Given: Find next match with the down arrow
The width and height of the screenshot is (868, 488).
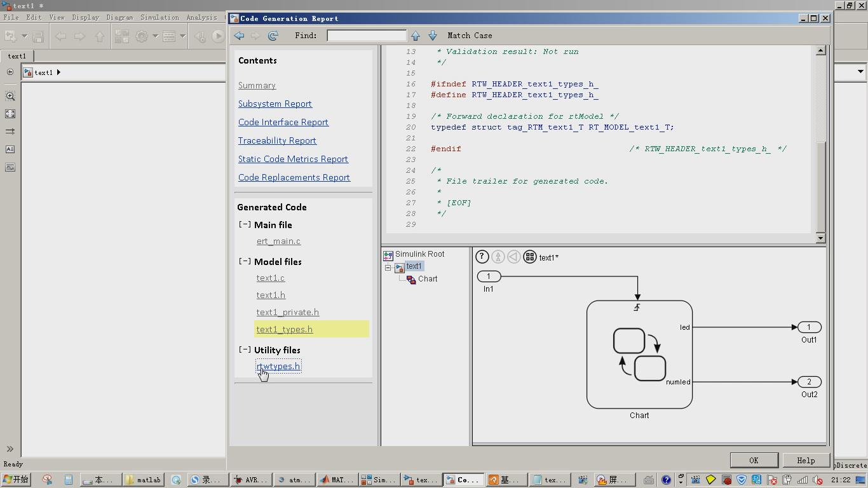Looking at the screenshot, I should [433, 36].
